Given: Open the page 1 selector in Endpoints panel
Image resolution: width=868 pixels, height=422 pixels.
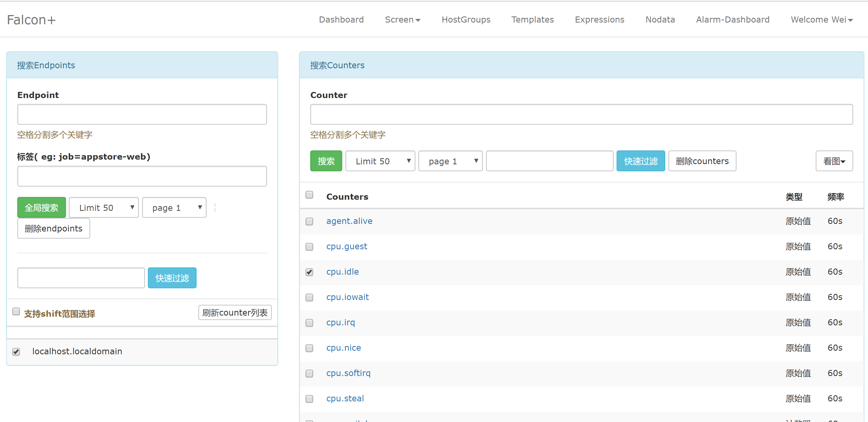Looking at the screenshot, I should click(174, 207).
